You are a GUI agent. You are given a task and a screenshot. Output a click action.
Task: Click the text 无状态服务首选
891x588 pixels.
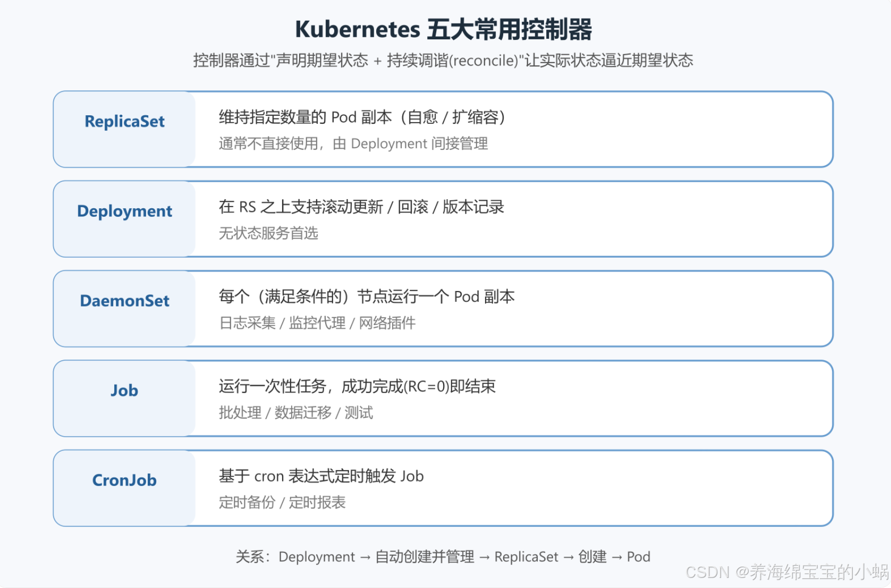tap(268, 233)
